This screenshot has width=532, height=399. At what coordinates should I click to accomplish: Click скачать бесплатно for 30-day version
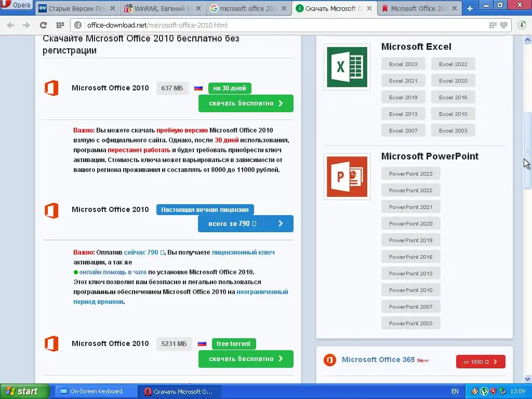pyautogui.click(x=246, y=103)
